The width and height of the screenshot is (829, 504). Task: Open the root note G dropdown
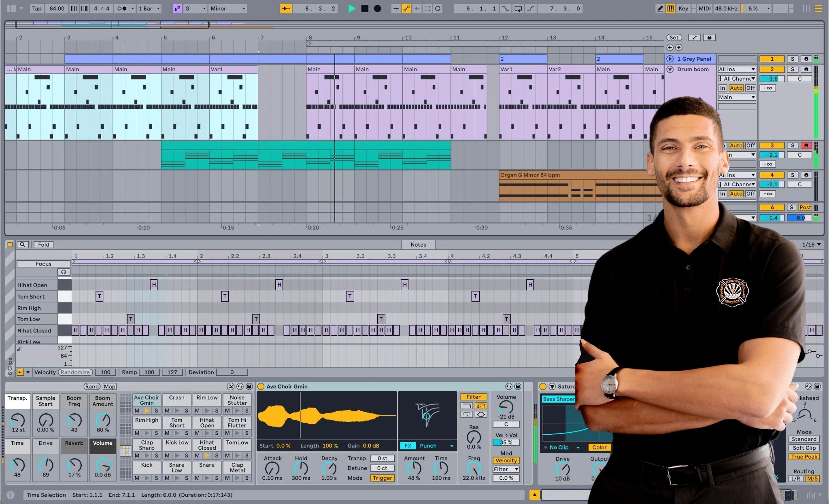(196, 9)
